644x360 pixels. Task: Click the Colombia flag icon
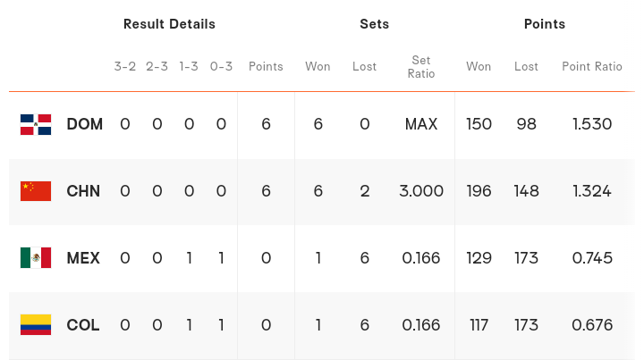[36, 325]
